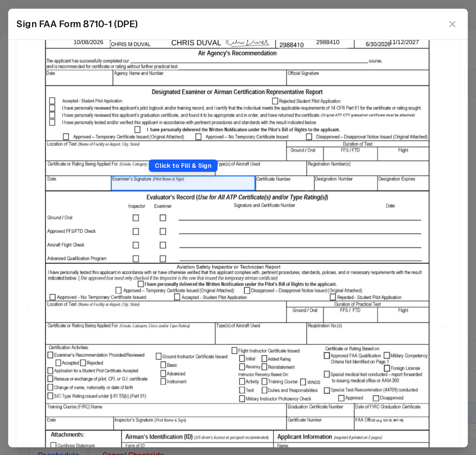Check 'Military Competency' box
The height and width of the screenshot is (455, 476).
coord(387,355)
